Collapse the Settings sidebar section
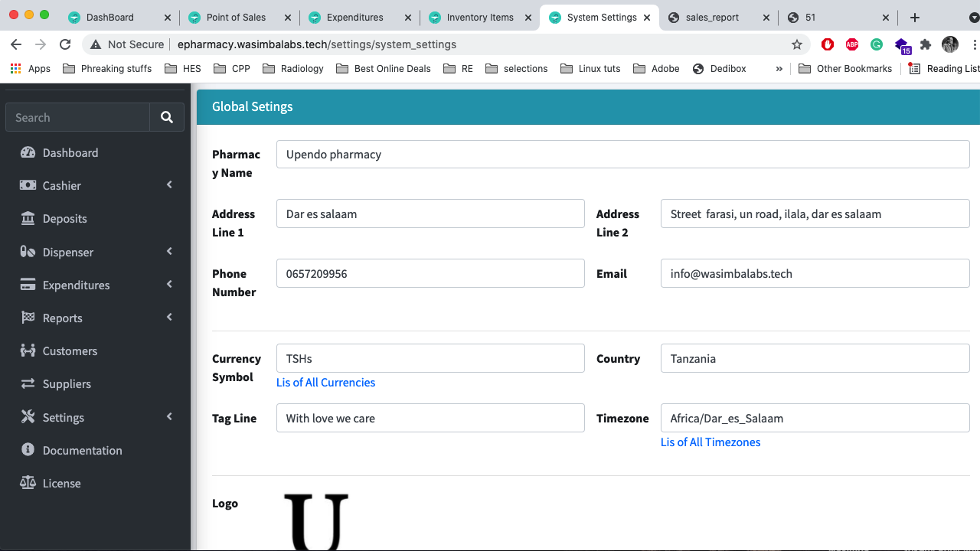Screen dimensions: 980x551 tap(169, 416)
